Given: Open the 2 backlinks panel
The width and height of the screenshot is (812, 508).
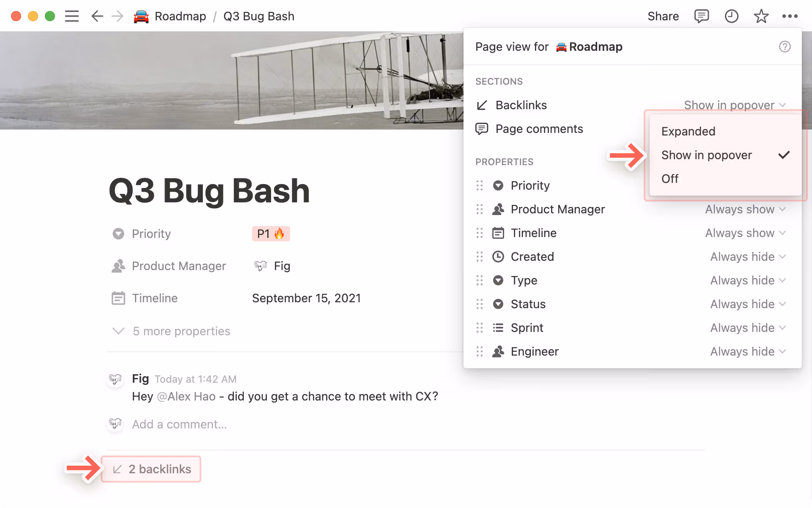Looking at the screenshot, I should tap(151, 469).
